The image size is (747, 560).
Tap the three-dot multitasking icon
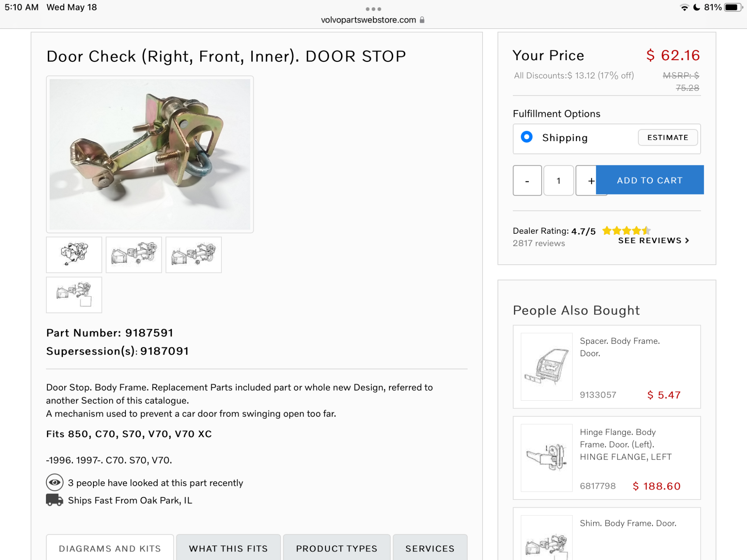tap(373, 9)
